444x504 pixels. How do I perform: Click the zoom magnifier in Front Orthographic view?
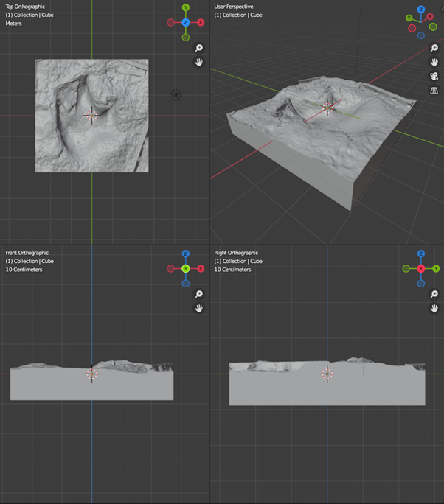[199, 294]
